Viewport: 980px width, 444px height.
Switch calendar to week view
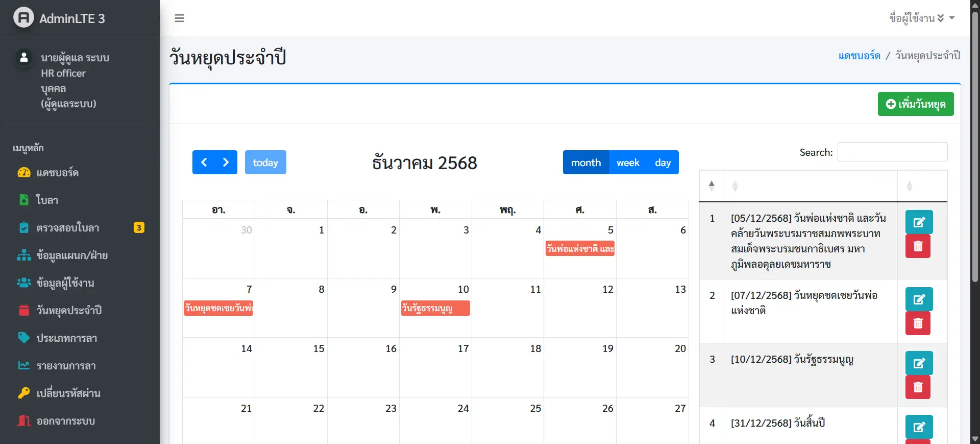point(627,162)
